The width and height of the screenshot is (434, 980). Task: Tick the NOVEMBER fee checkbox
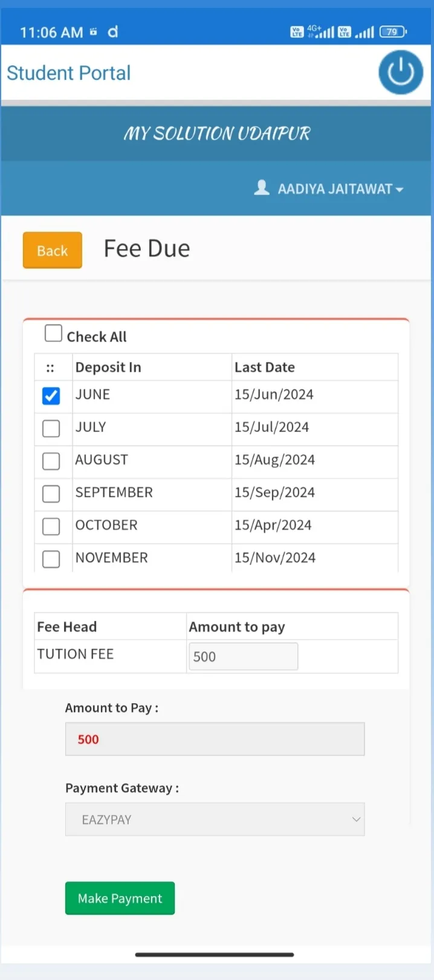tap(51, 559)
